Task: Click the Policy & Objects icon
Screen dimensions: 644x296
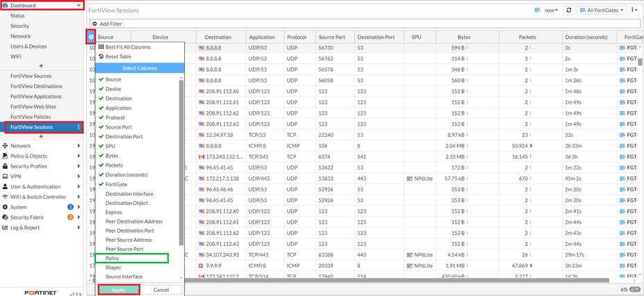Action: [x=6, y=156]
